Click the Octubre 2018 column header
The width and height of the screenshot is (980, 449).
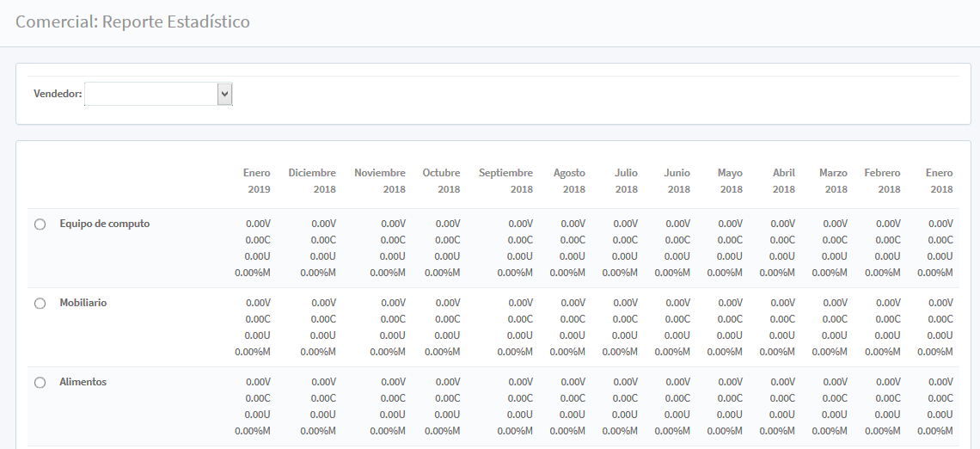click(x=441, y=181)
